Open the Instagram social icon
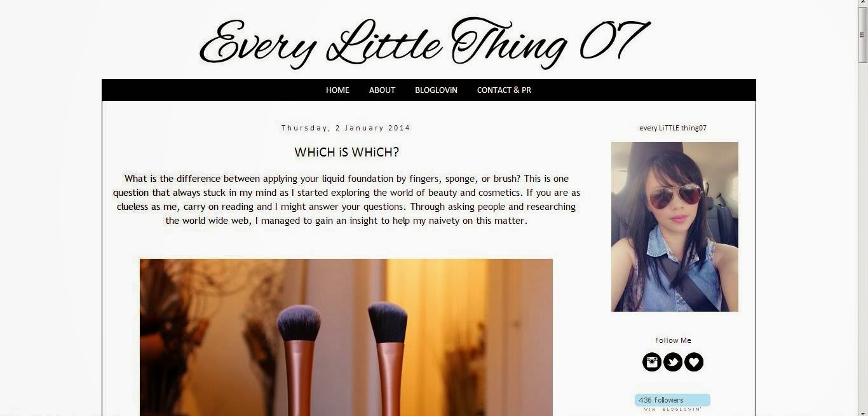Viewport: 868px width, 416px height. point(652,362)
